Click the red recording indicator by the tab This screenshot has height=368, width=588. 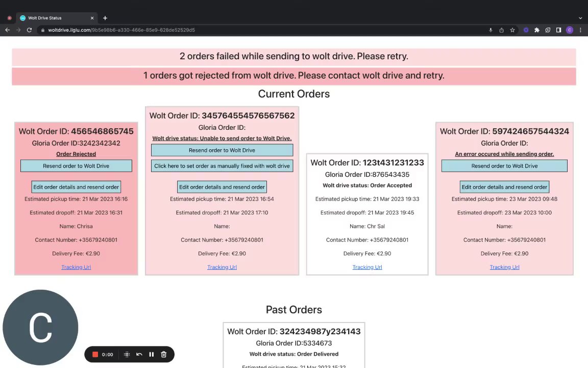click(x=9, y=18)
